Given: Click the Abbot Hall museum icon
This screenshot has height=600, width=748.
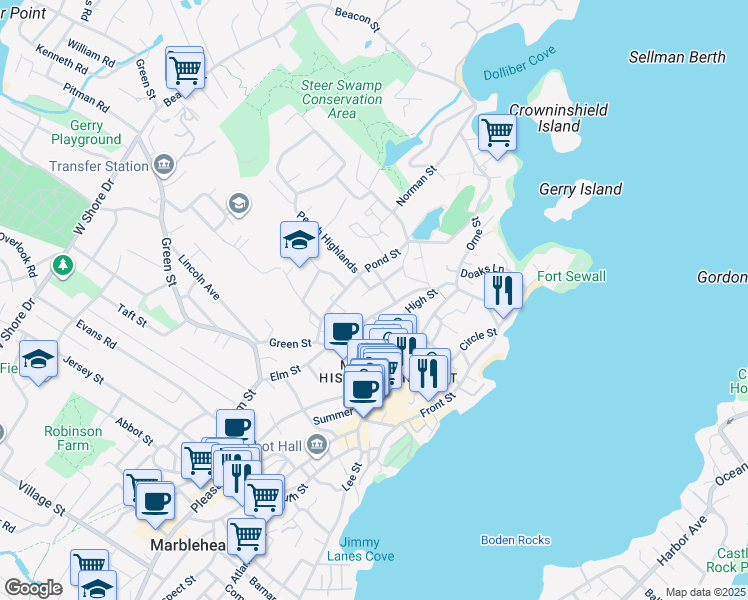Looking at the screenshot, I should tap(317, 444).
